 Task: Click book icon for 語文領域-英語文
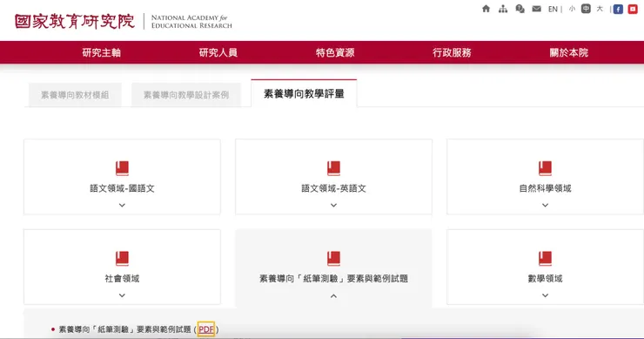(333, 168)
